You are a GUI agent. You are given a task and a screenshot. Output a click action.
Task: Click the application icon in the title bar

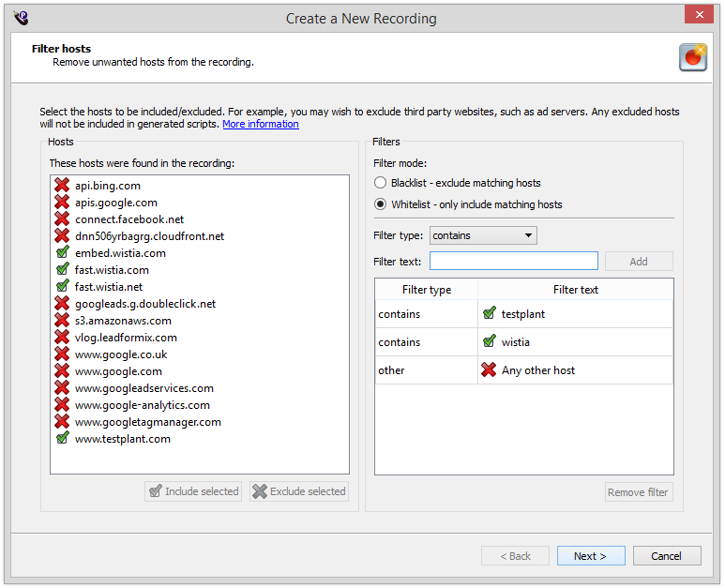[x=21, y=18]
